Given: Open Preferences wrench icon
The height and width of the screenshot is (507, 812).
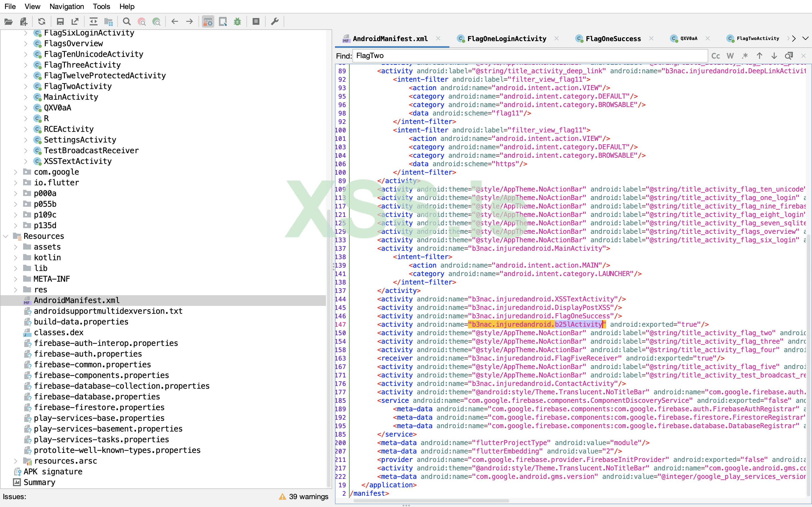Looking at the screenshot, I should [275, 22].
